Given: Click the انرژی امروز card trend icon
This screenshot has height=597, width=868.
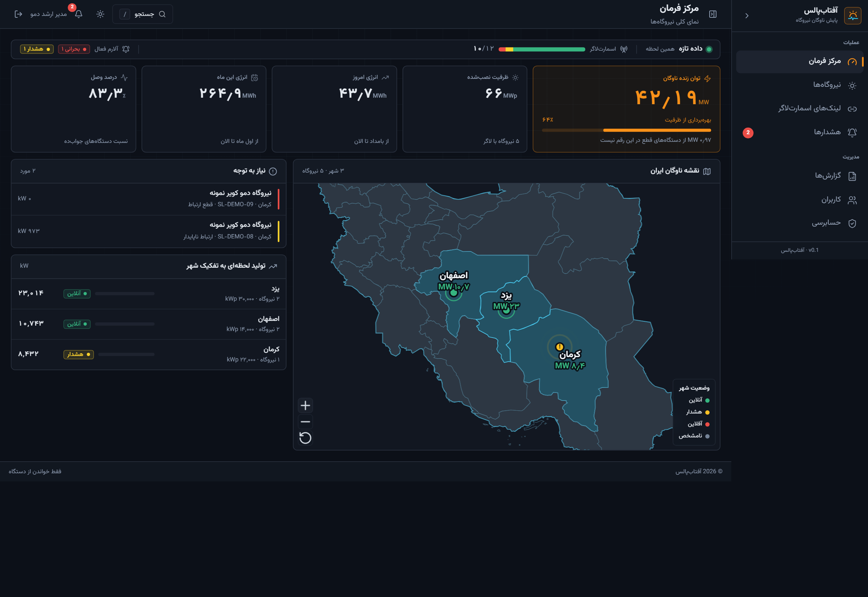Looking at the screenshot, I should tap(385, 77).
